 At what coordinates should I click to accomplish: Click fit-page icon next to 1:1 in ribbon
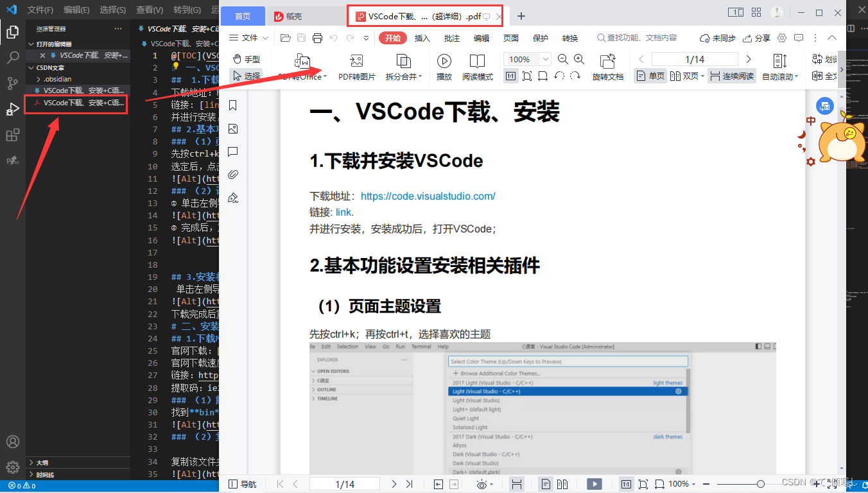(x=527, y=76)
